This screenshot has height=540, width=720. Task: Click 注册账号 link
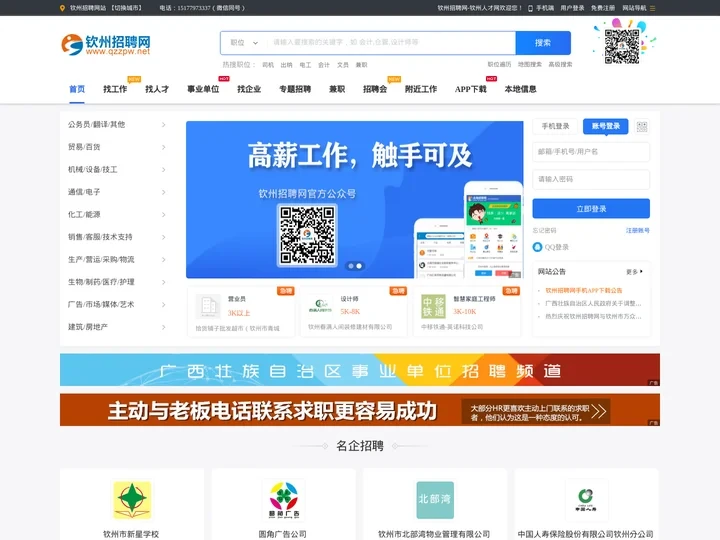(638, 231)
